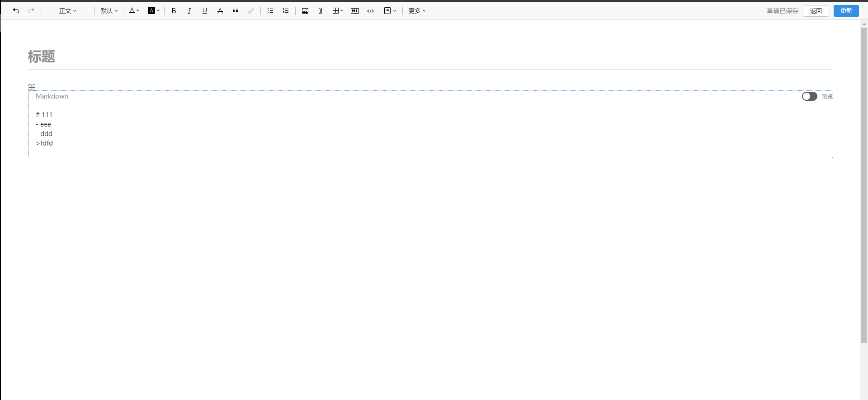Toggle underline formatting
868x400 pixels.
205,11
